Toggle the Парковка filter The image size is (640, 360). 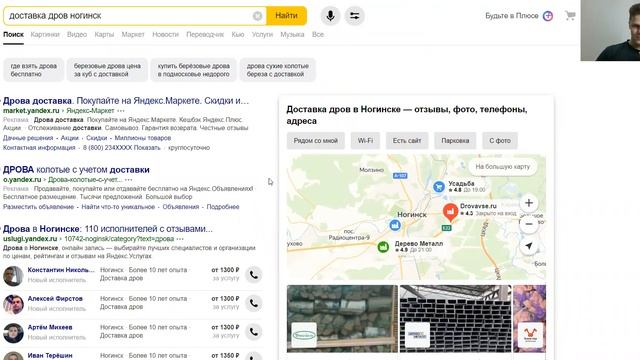tap(455, 141)
